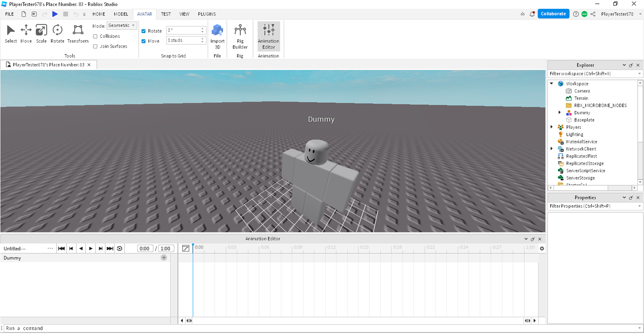This screenshot has height=336, width=644.
Task: Play the animation in Animation Editor
Action: 91,248
